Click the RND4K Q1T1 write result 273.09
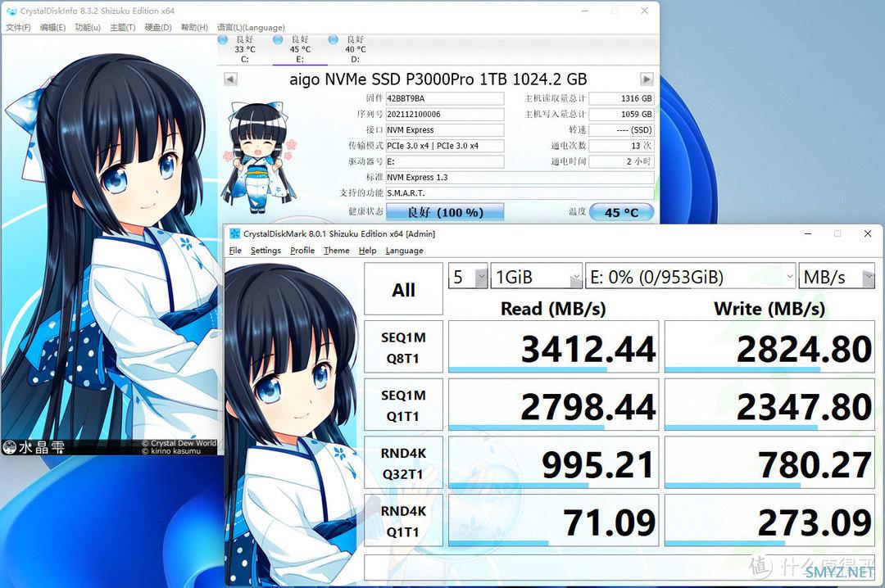Viewport: 885px width, 588px height. (x=769, y=520)
